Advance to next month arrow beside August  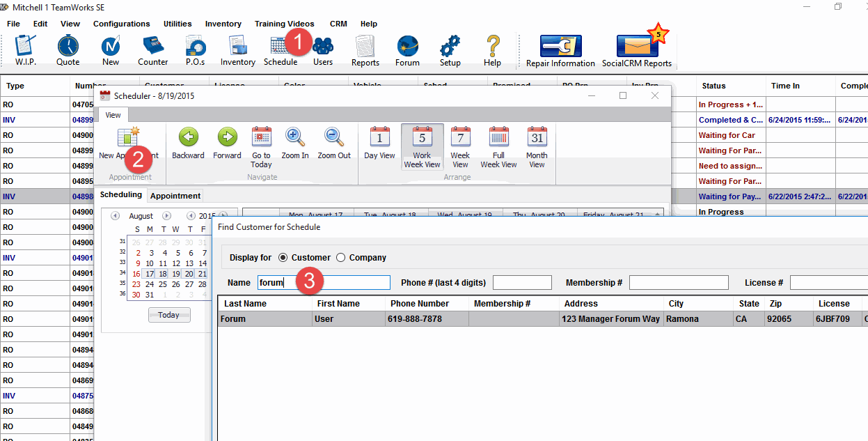pos(167,216)
